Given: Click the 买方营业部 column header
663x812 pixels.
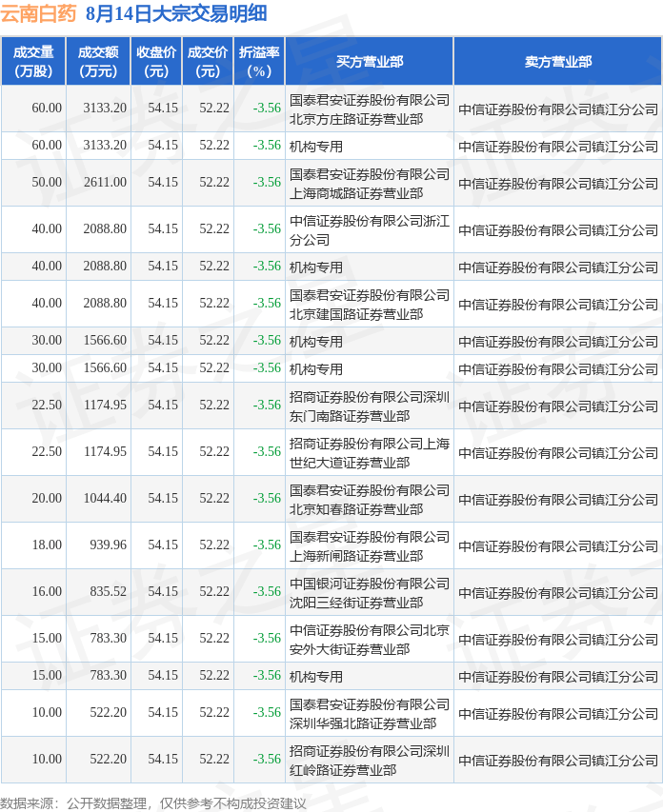Looking at the screenshot, I should point(370,61).
